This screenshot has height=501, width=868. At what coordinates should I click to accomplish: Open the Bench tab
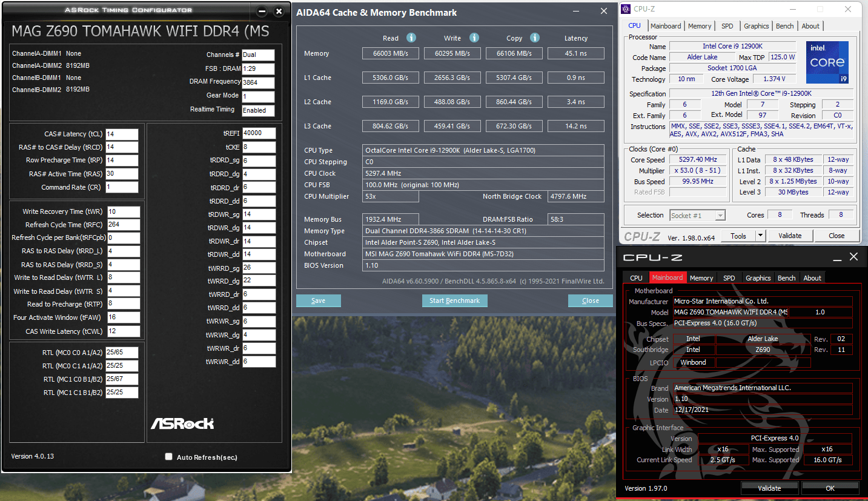tap(784, 25)
